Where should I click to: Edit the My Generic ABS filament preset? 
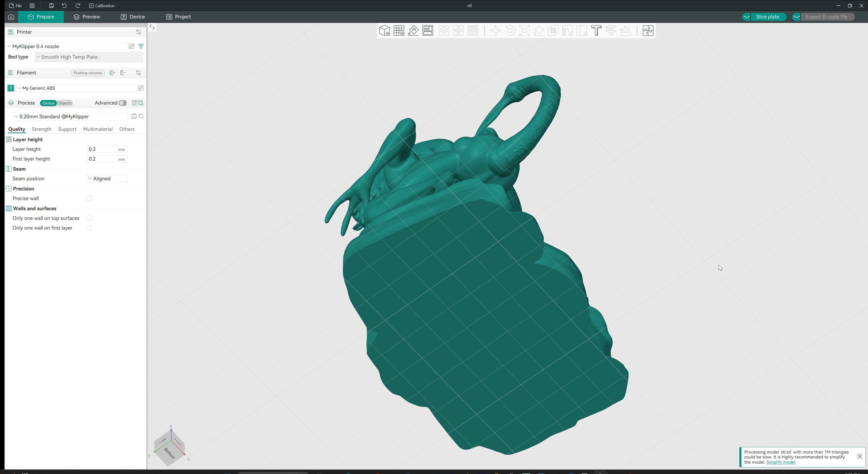[x=141, y=88]
